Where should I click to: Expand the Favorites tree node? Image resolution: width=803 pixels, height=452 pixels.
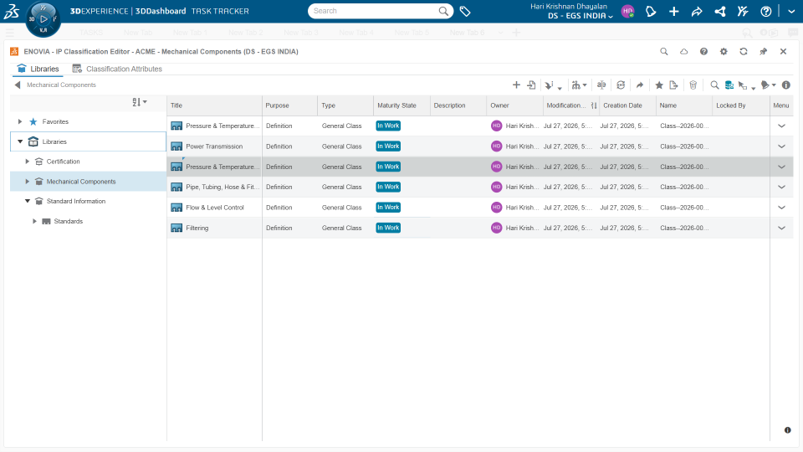point(20,122)
